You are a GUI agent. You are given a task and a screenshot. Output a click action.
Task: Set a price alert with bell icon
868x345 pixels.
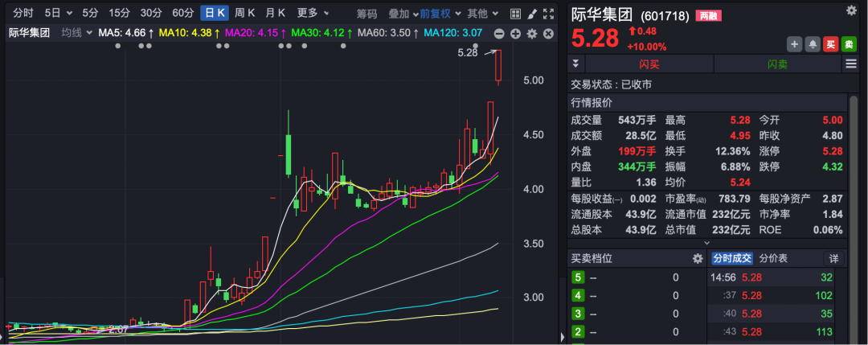[x=813, y=44]
